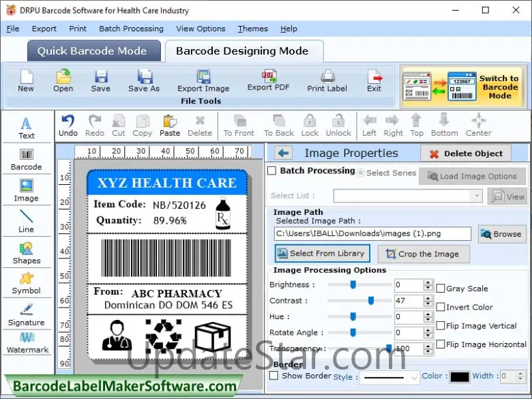532x399 pixels.
Task: Click the Delete Object button
Action: pos(466,153)
